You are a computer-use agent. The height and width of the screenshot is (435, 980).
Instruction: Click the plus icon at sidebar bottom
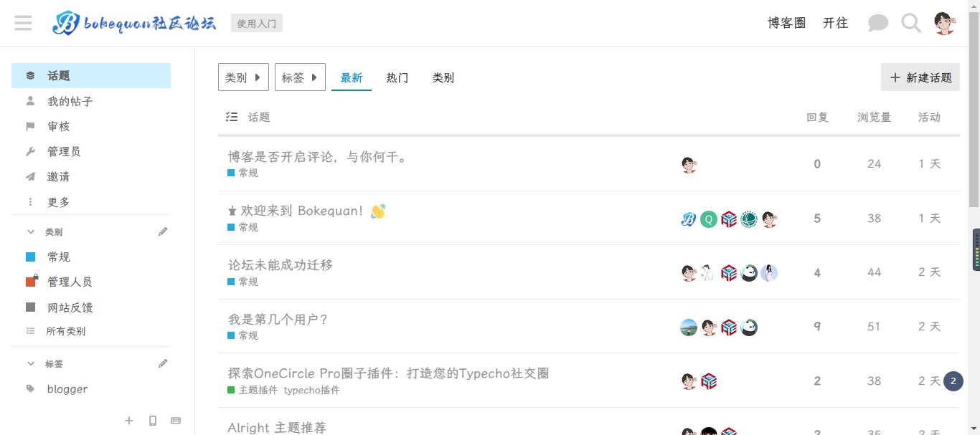pos(129,421)
